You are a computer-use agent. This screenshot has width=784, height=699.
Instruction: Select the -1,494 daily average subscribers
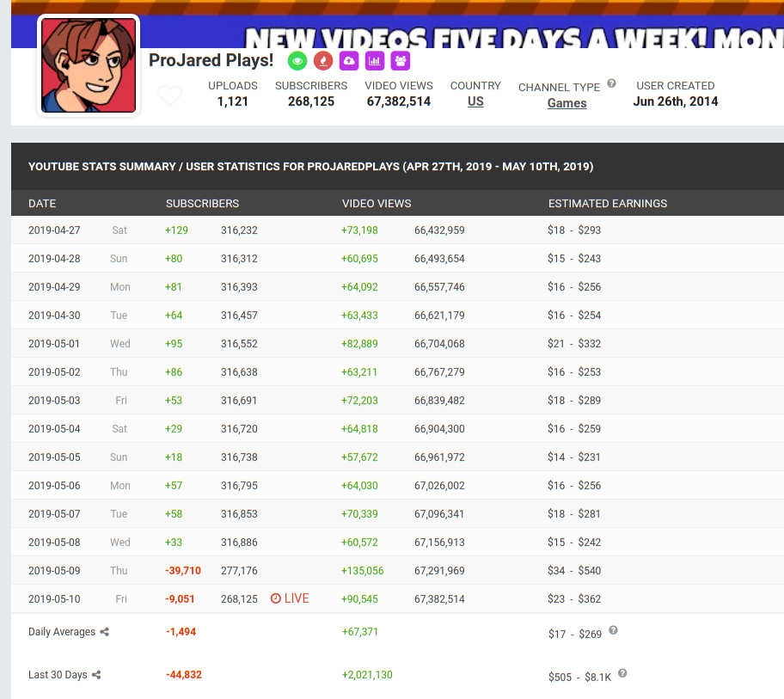point(181,632)
